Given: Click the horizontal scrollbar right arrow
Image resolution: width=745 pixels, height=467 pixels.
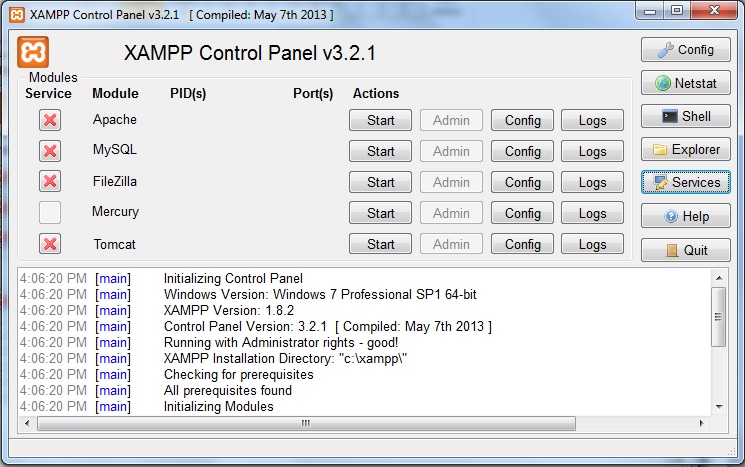Looking at the screenshot, I should [x=702, y=423].
